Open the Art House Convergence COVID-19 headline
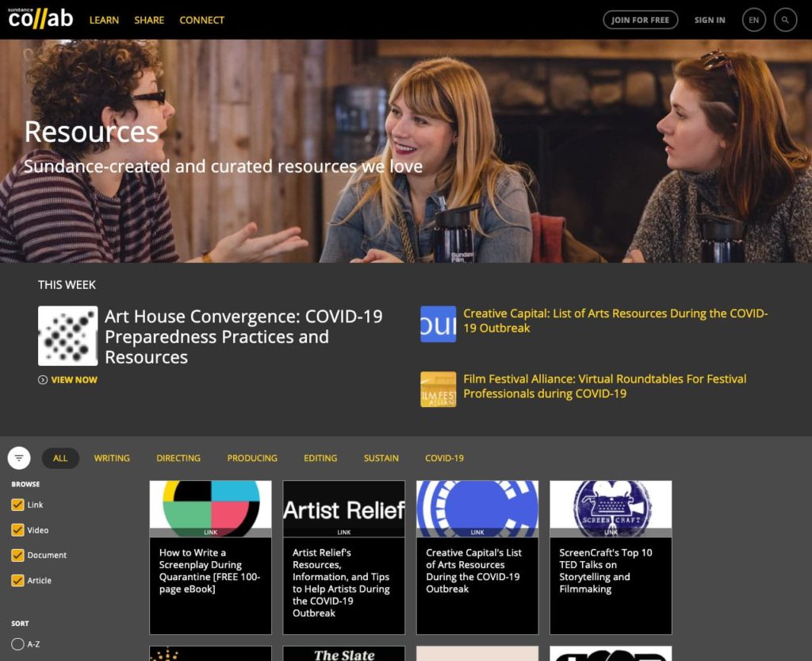 click(243, 336)
